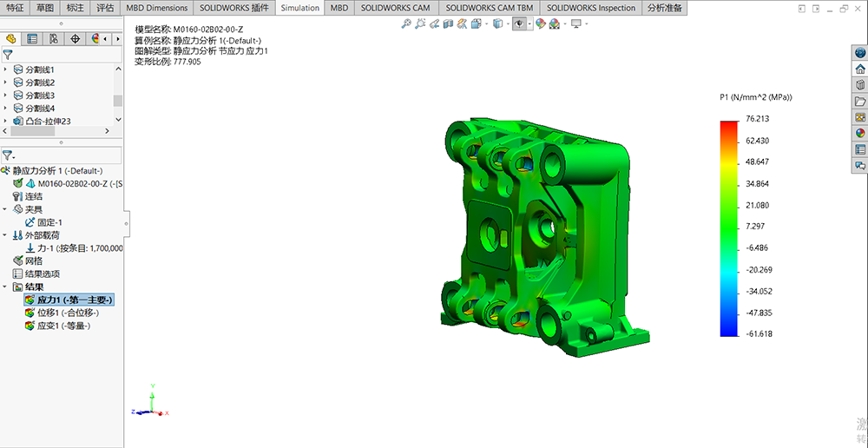Viewport: 868px width, 448px height.
Task: Open the MBD Dimensions tab
Action: pos(157,8)
